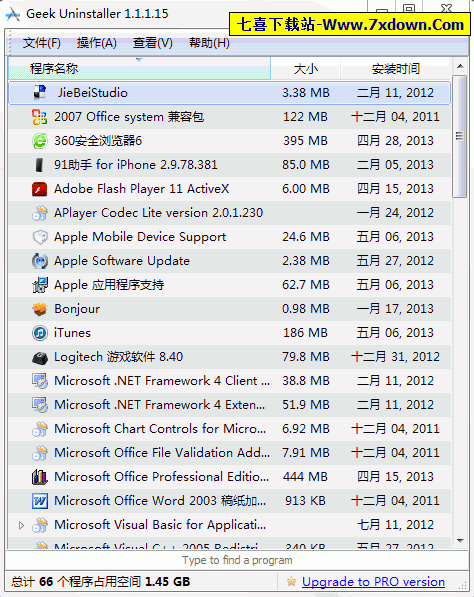Select the 360安全浏览器6 entry name
Viewport: 474px width, 597px height.
[x=98, y=140]
